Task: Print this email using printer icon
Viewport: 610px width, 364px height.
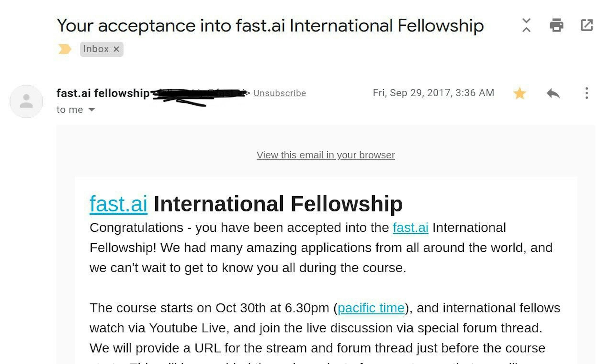Action: pyautogui.click(x=556, y=25)
